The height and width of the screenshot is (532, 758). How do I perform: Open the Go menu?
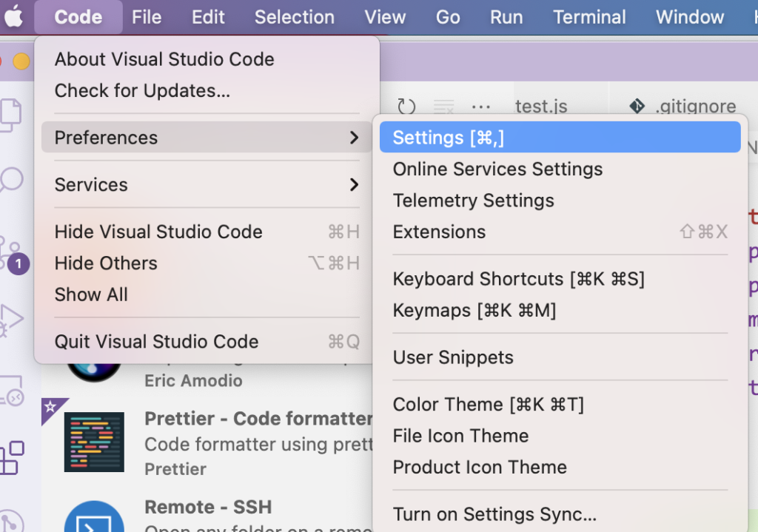point(448,17)
